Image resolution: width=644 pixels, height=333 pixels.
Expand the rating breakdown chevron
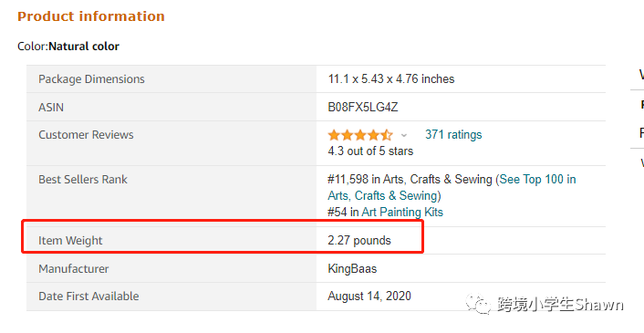pos(404,135)
